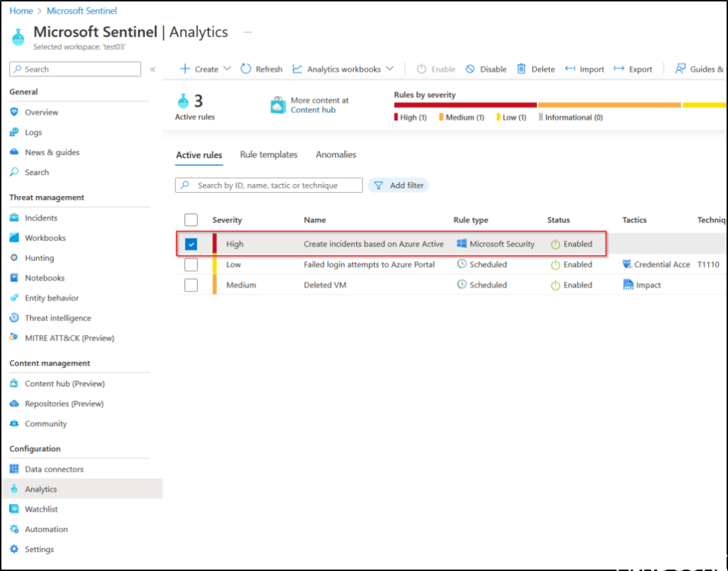Open Incidents from the shield icon
728x571 pixels.
[x=14, y=218]
